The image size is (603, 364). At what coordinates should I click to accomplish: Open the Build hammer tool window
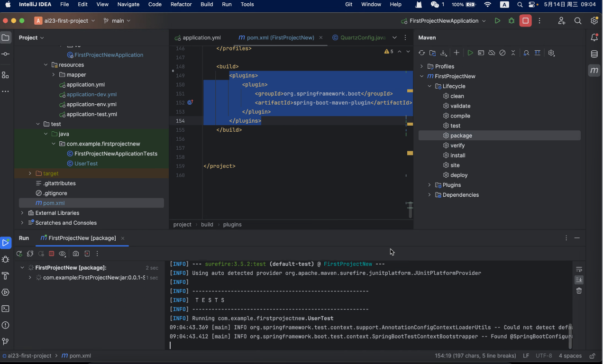(6, 276)
